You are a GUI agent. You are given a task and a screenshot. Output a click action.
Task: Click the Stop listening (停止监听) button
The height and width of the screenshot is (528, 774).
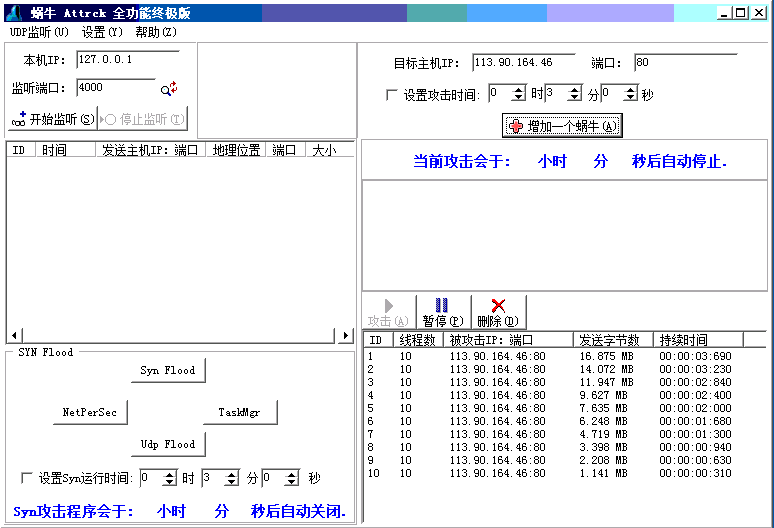143,119
